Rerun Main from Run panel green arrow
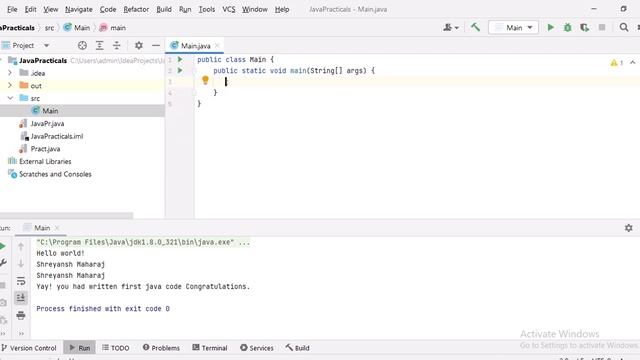Image resolution: width=640 pixels, height=360 pixels. (x=3, y=246)
